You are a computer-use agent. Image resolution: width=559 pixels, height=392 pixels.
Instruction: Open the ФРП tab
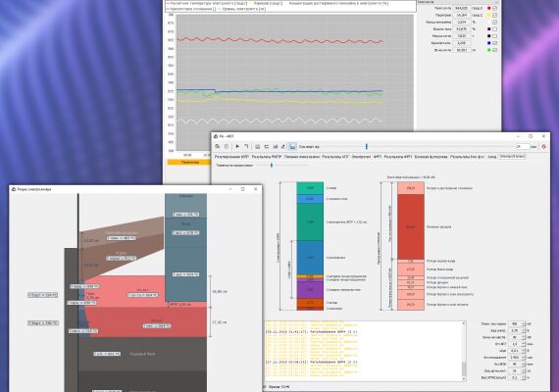click(x=378, y=157)
